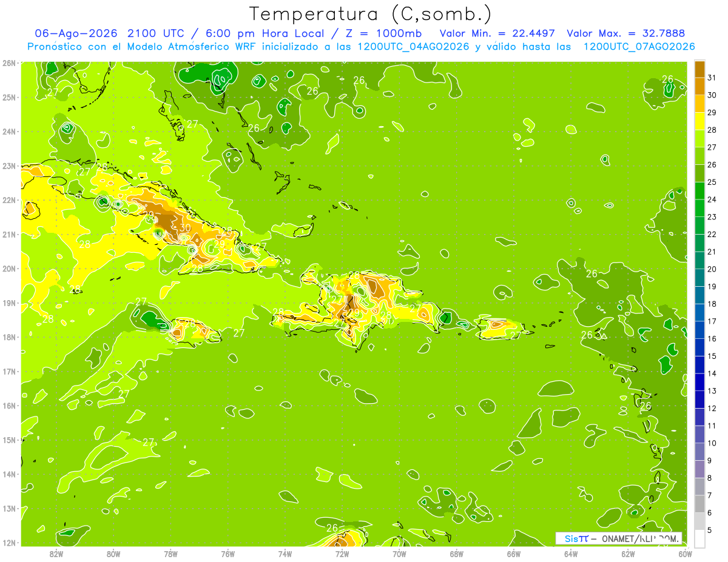The height and width of the screenshot is (562, 728).
Task: Click the "2100 UTC" time label
Action: (x=155, y=33)
